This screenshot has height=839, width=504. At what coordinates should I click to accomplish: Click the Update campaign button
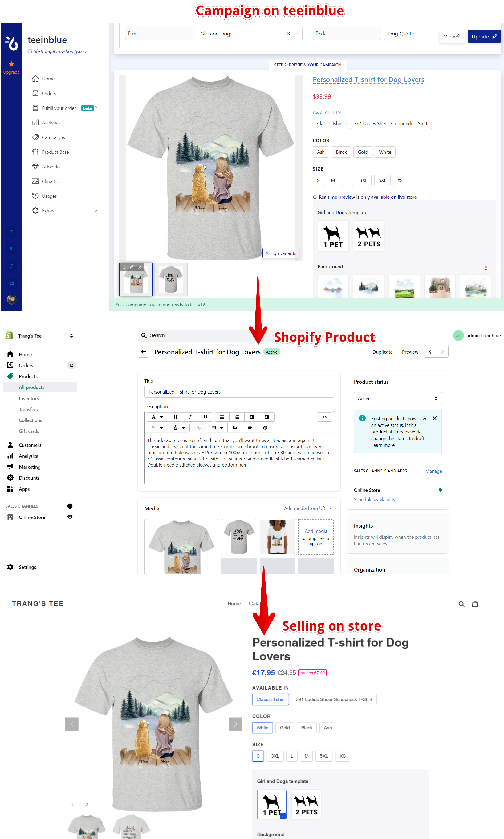click(x=484, y=36)
